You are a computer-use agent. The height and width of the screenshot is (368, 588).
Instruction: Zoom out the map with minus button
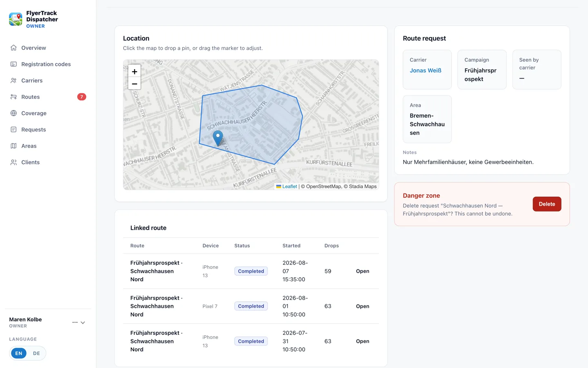click(134, 83)
